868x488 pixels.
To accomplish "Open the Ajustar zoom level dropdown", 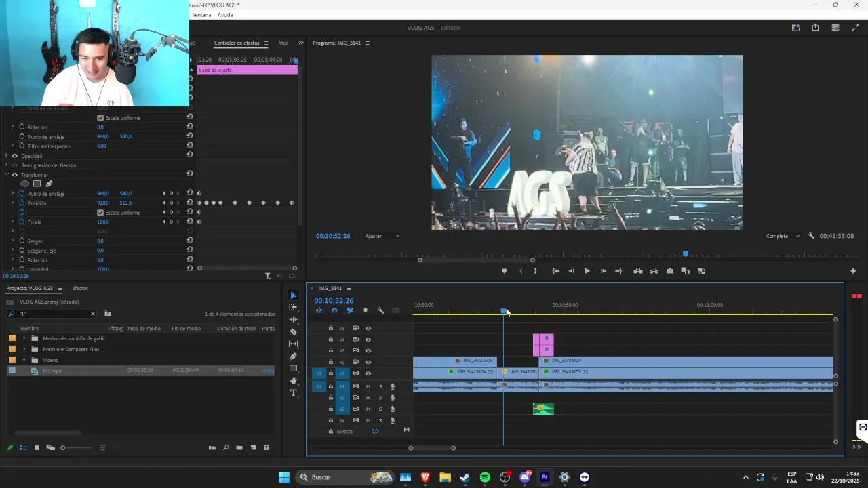I will [x=382, y=236].
